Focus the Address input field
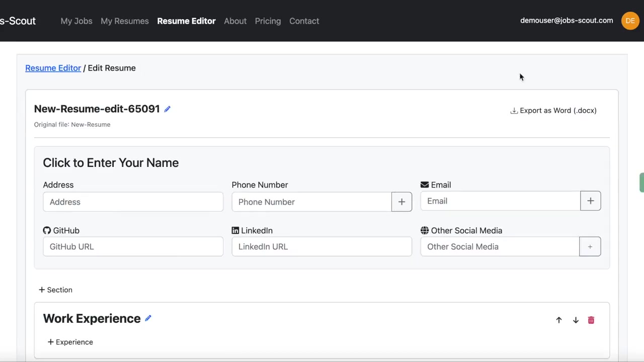Viewport: 644px width, 362px height. (133, 202)
